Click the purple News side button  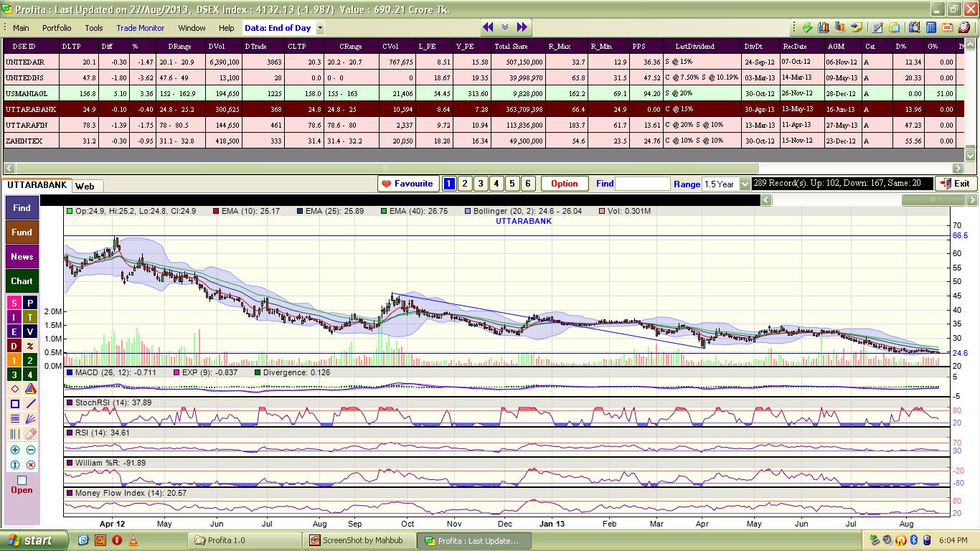point(22,257)
